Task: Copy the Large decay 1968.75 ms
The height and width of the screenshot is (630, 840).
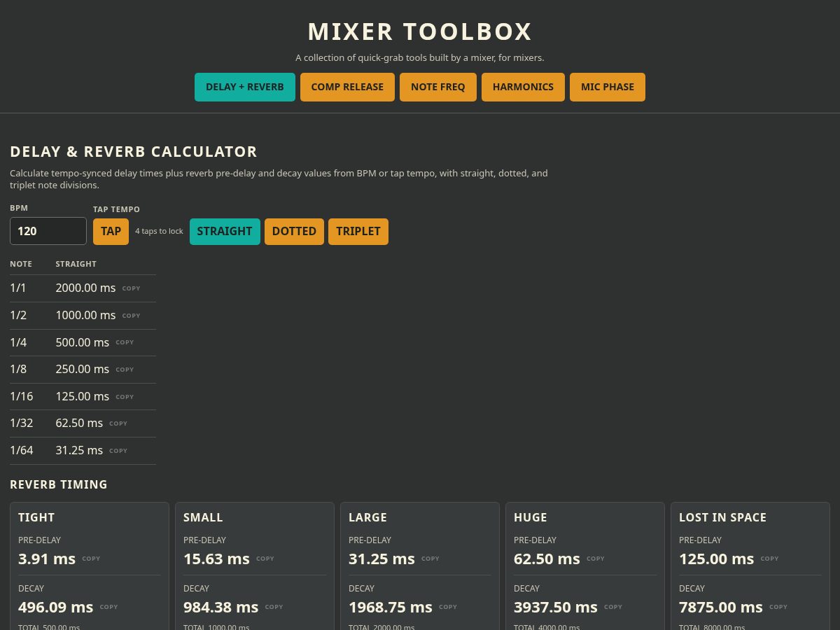Action: [x=448, y=607]
